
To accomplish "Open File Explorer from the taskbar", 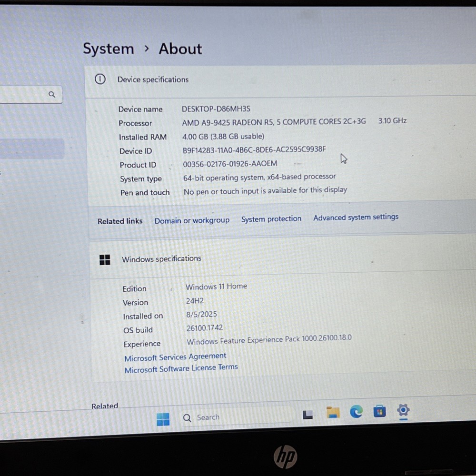I will (333, 412).
